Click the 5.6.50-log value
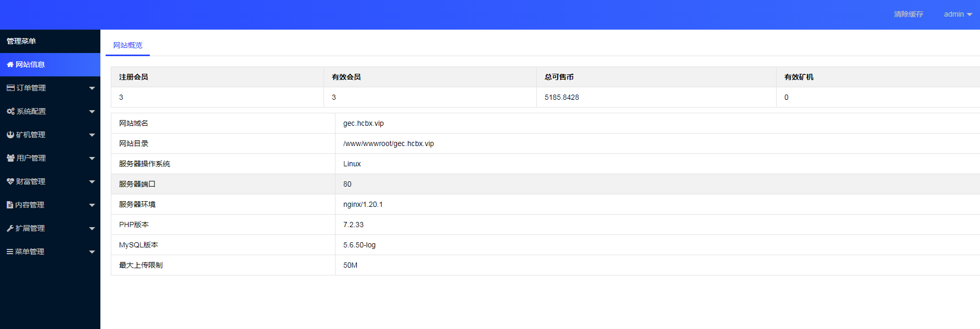Viewport: 980px width, 329px height. [x=359, y=245]
